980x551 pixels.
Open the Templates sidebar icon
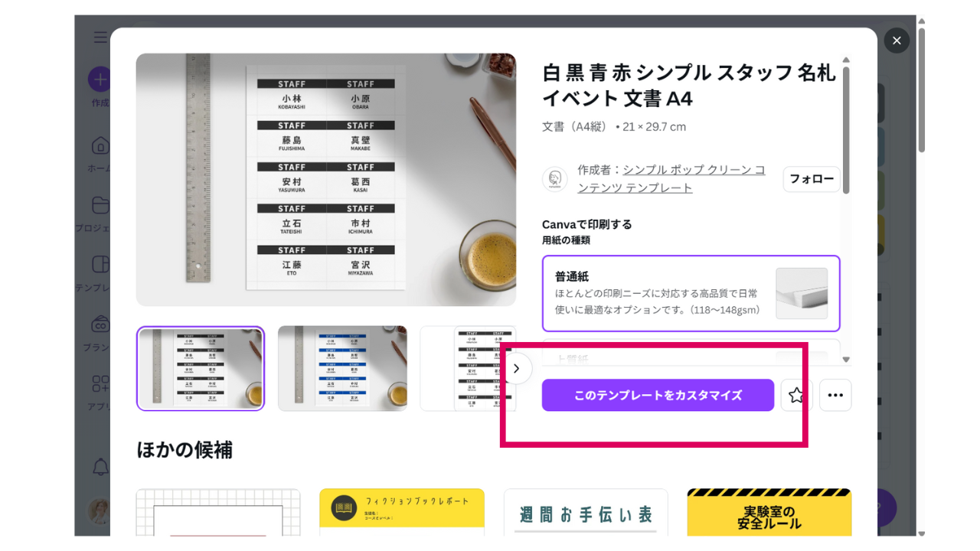[100, 265]
